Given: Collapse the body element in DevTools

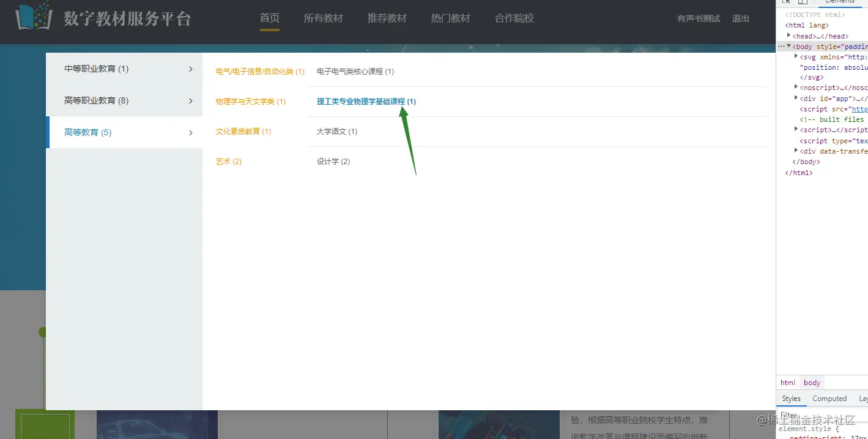Looking at the screenshot, I should point(789,47).
